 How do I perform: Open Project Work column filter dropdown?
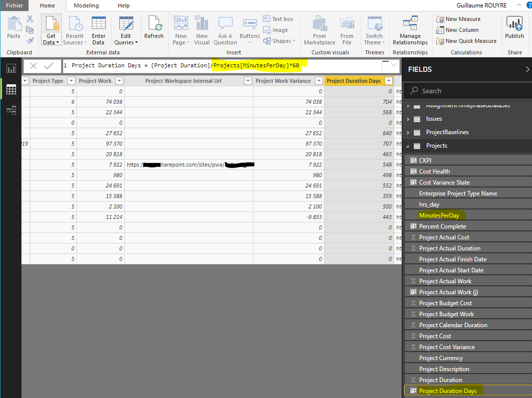point(119,81)
